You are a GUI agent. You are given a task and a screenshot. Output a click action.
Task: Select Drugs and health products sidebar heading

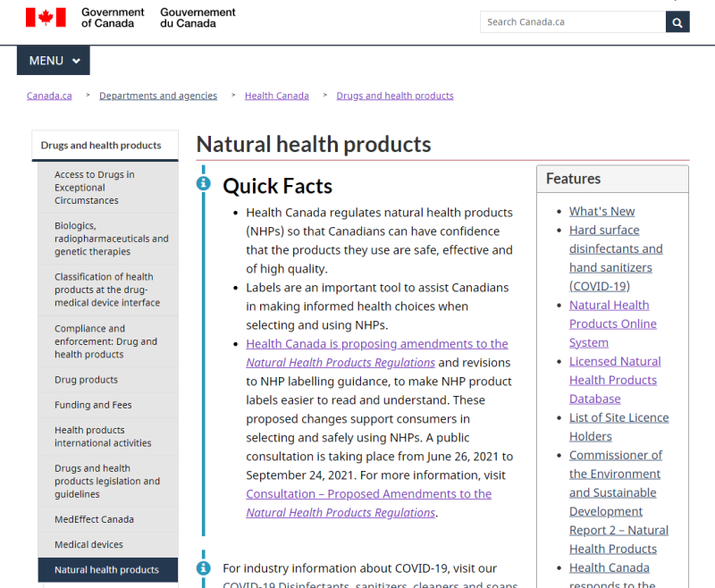(x=105, y=146)
